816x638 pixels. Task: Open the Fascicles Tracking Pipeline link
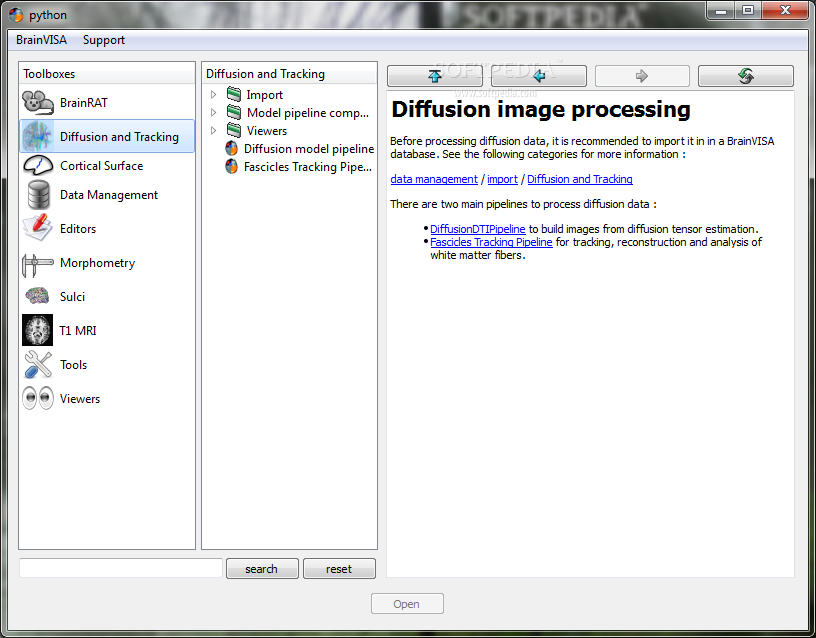pos(491,242)
